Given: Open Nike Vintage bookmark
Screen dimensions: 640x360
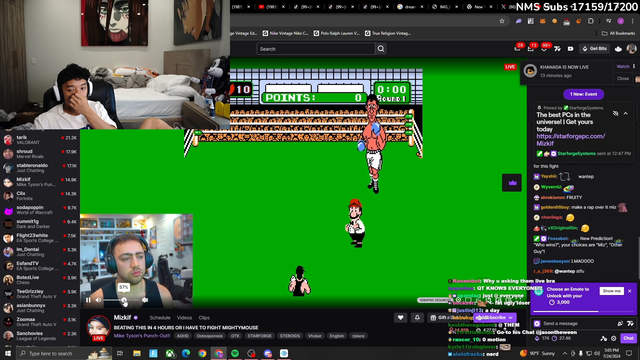Looking at the screenshot, I should pos(285,33).
